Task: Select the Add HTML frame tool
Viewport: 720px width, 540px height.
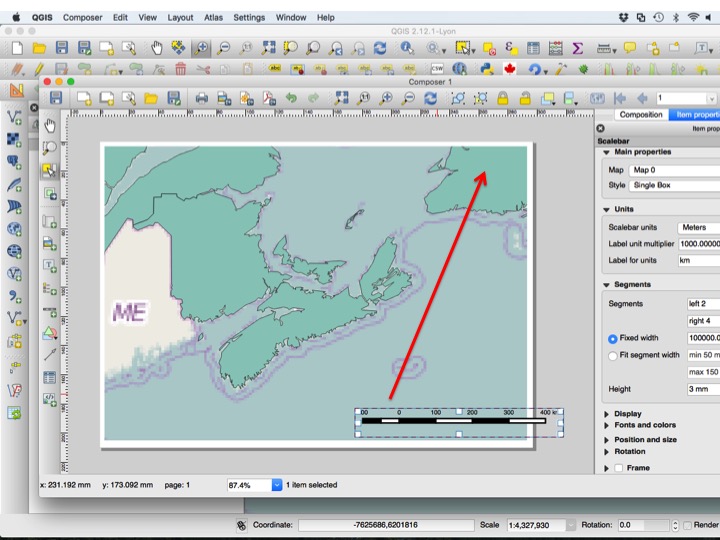Action: click(50, 399)
